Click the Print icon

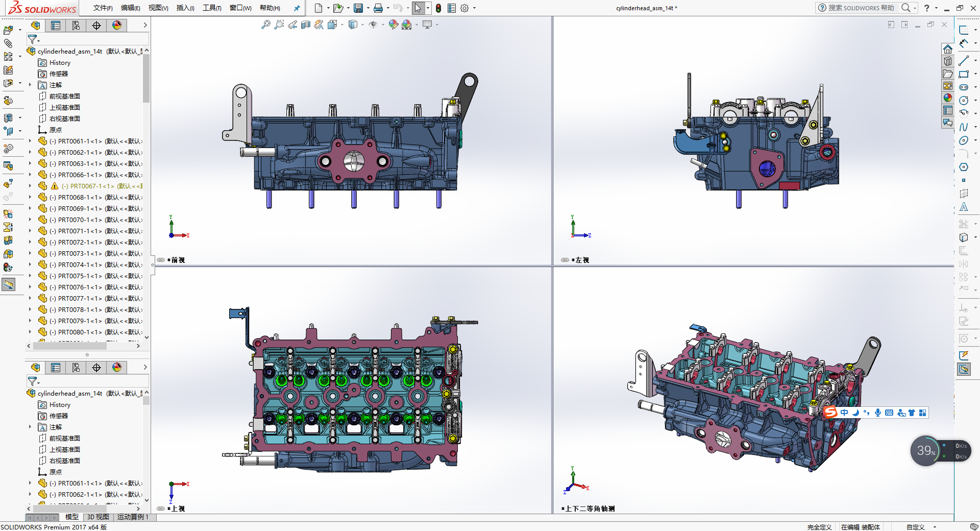[x=378, y=8]
